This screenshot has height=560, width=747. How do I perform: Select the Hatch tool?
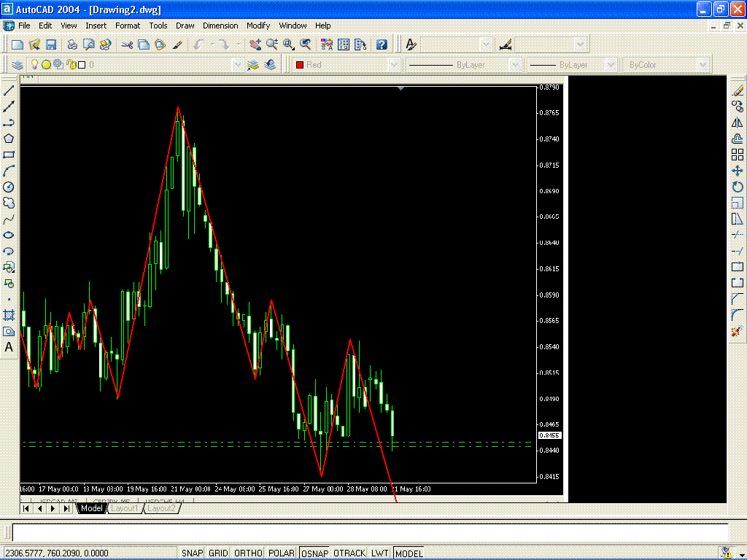(x=9, y=315)
